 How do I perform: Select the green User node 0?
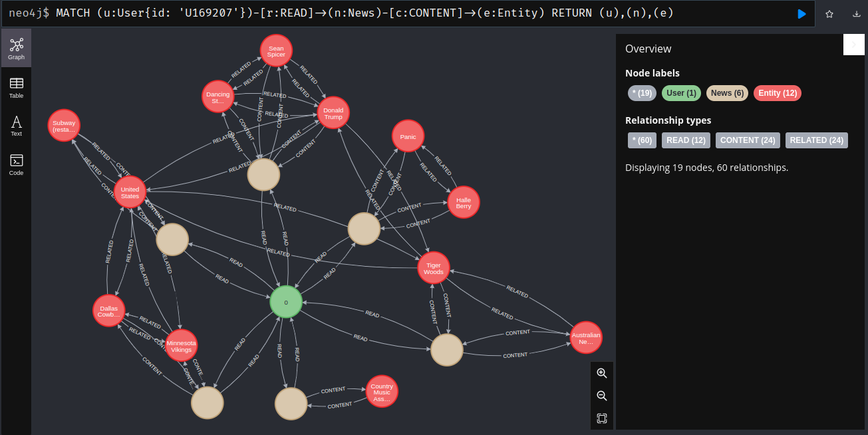coord(286,302)
